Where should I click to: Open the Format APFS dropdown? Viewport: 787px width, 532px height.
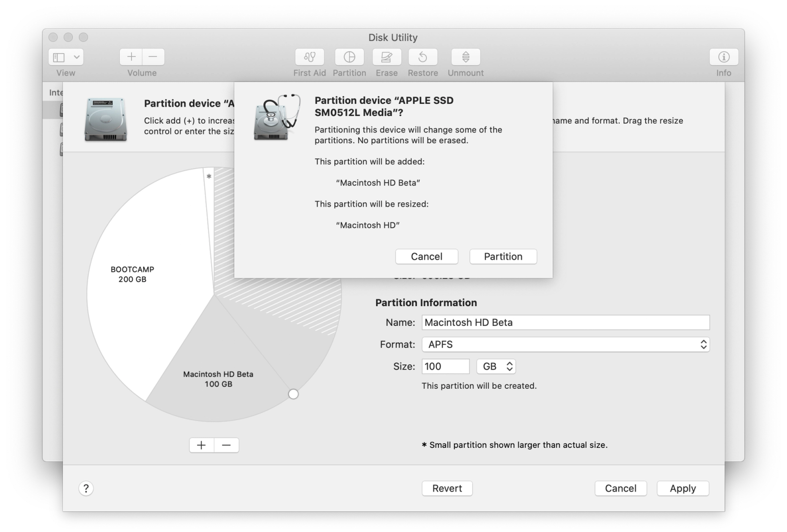(566, 344)
